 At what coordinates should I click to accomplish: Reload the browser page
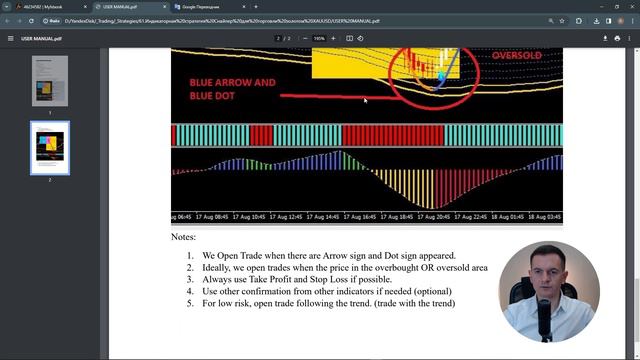click(31, 21)
